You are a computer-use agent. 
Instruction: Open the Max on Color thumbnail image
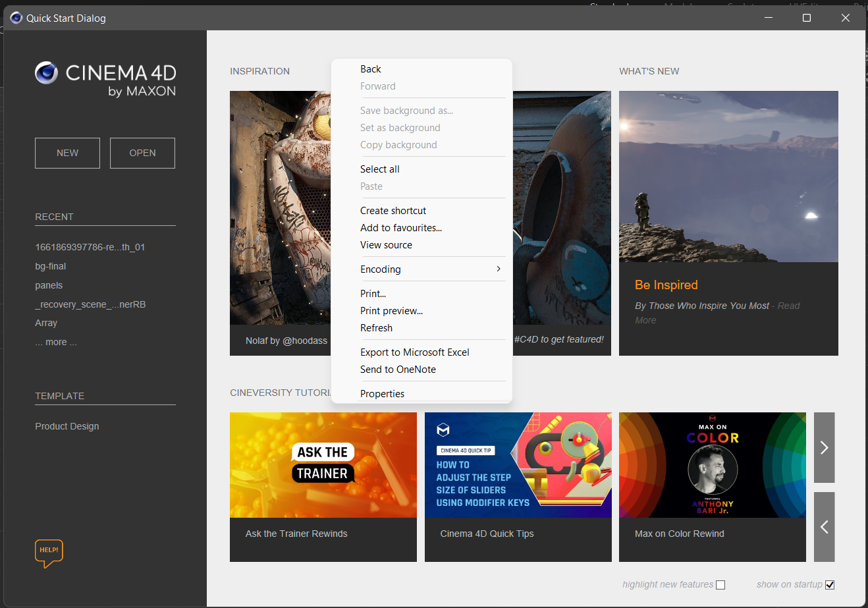click(713, 465)
